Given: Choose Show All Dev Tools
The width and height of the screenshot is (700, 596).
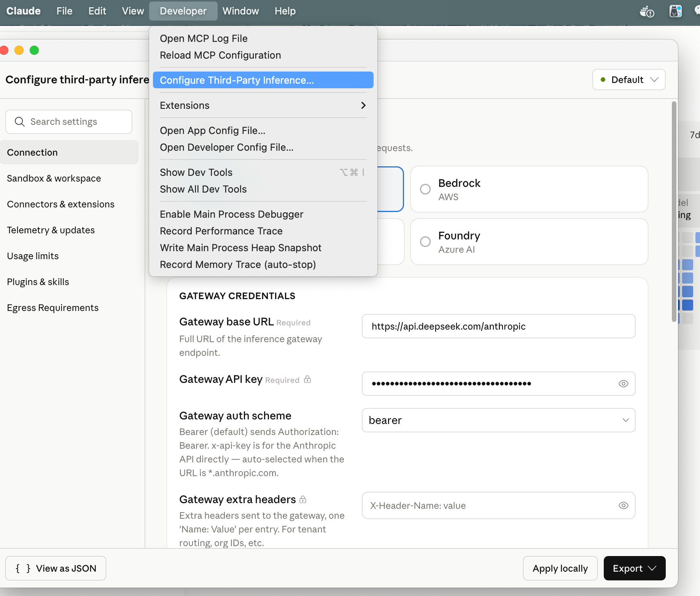Looking at the screenshot, I should 263,189.
